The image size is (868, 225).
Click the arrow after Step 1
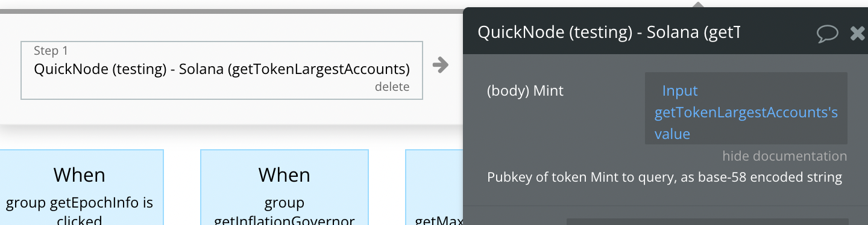[441, 65]
